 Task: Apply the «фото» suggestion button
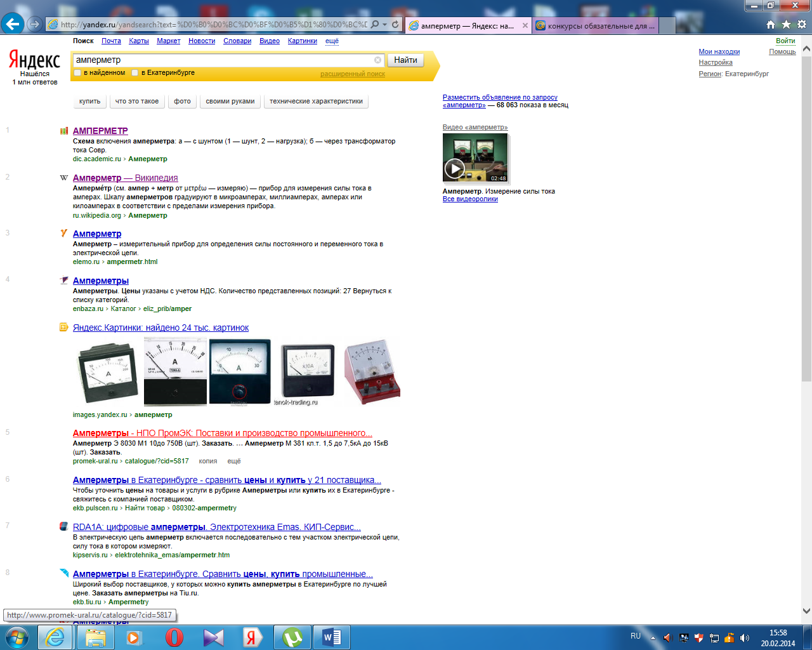point(182,102)
